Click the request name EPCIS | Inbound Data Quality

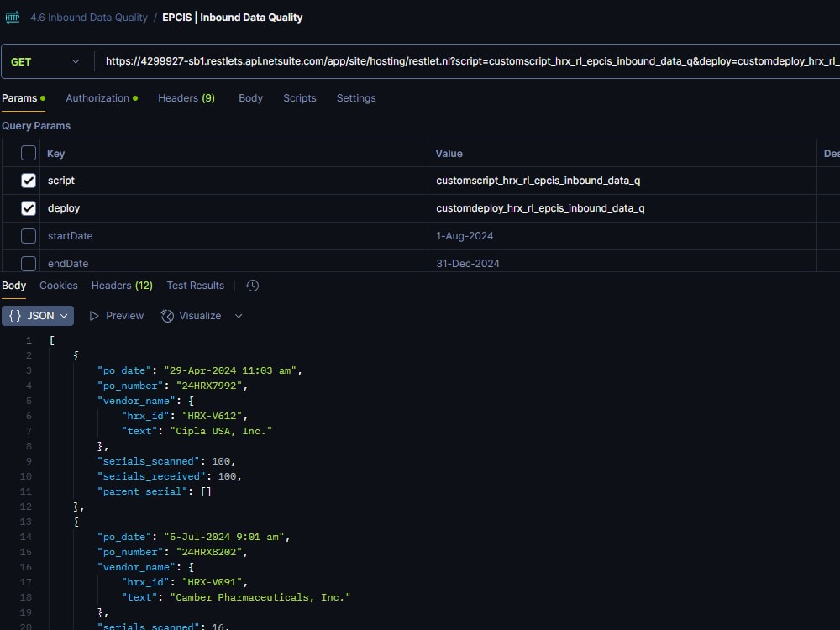(233, 18)
